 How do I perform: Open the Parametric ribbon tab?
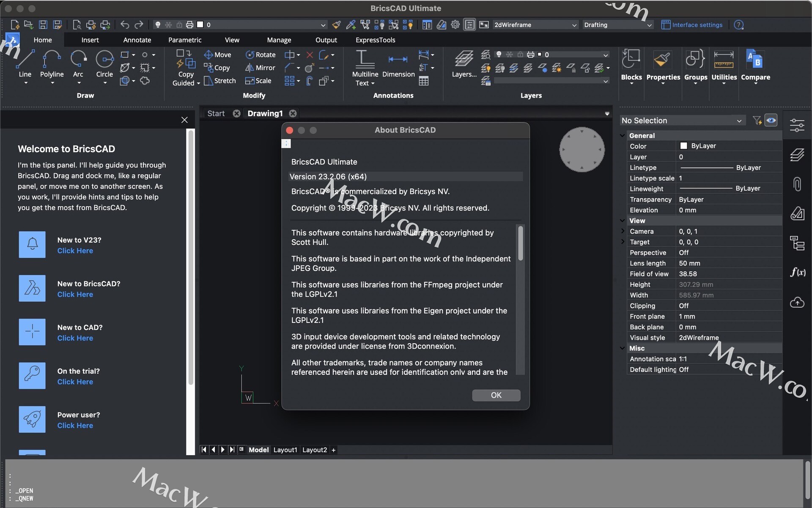(185, 40)
